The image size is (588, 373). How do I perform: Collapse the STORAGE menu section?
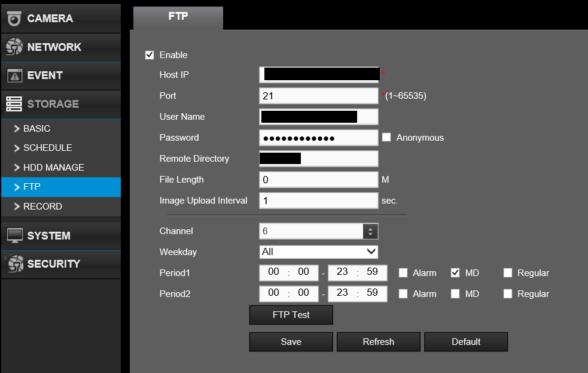coord(61,104)
